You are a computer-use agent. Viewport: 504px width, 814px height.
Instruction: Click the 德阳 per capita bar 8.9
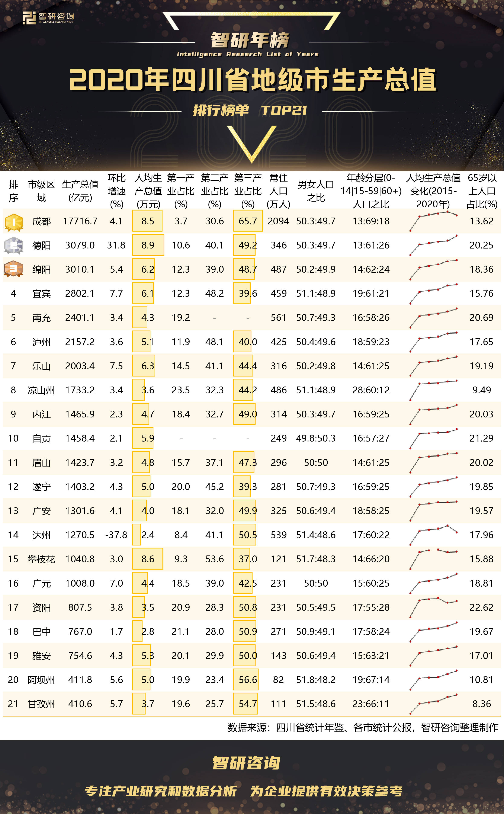pos(148,245)
